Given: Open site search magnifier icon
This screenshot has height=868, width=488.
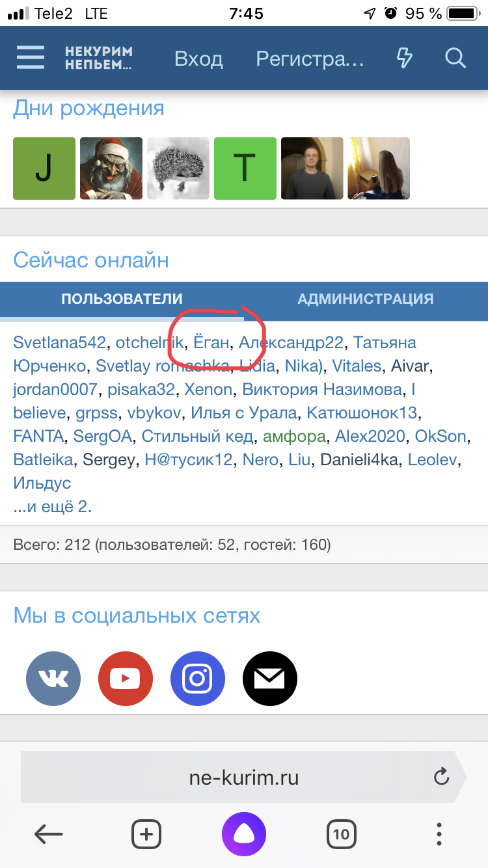Looking at the screenshot, I should (x=455, y=58).
